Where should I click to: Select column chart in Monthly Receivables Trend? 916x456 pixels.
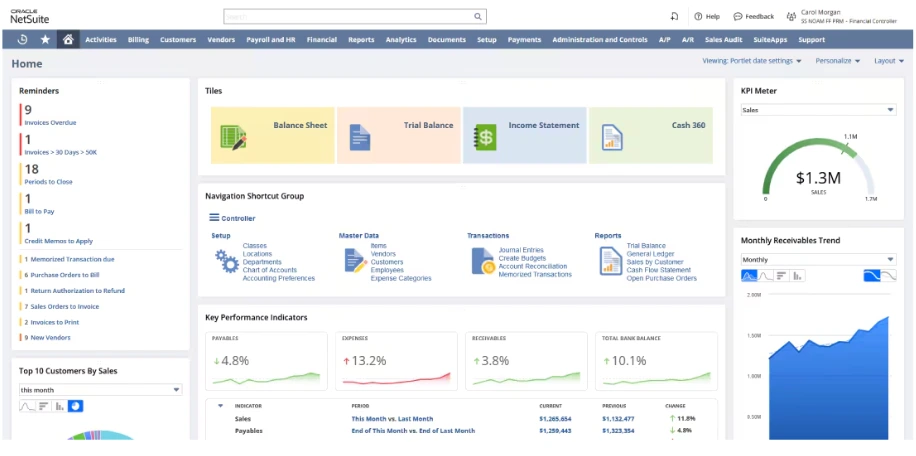tap(797, 276)
